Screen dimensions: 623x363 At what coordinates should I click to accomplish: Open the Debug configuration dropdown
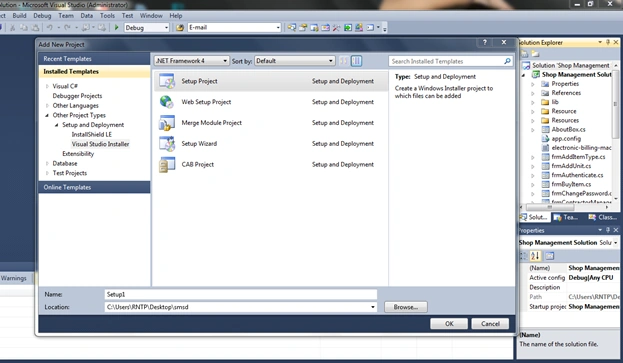click(166, 27)
